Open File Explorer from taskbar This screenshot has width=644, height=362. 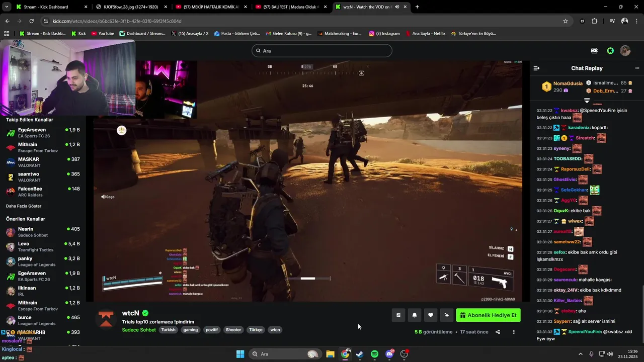click(x=330, y=354)
